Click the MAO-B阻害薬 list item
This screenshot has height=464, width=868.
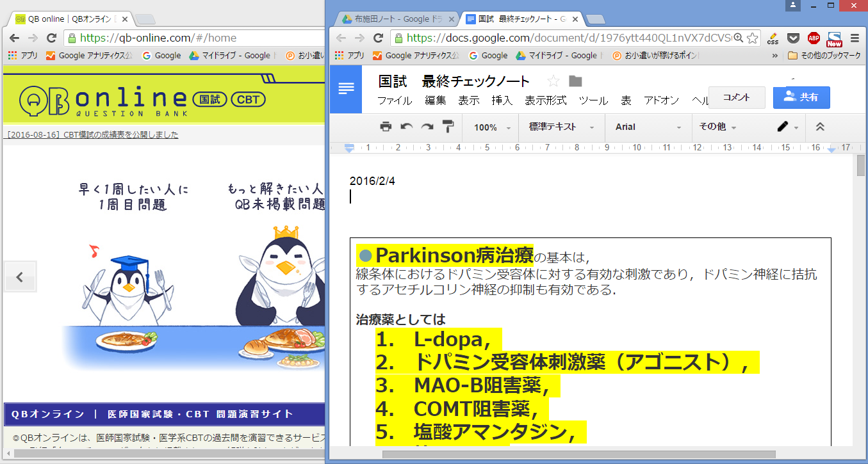tap(481, 386)
